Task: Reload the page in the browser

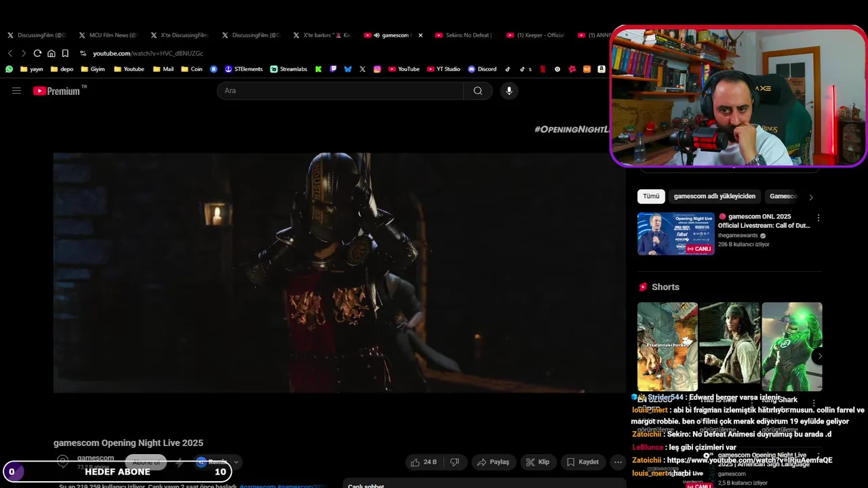Action: (x=37, y=53)
